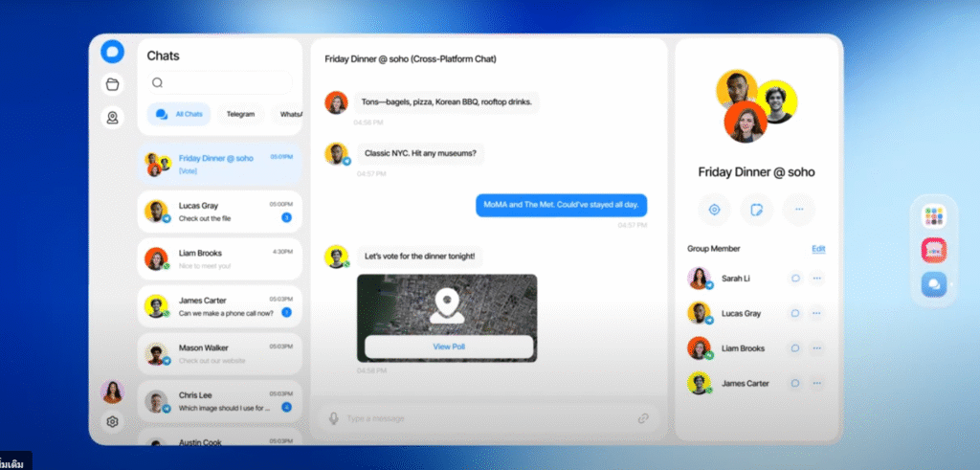980x470 pixels.
Task: Click the chat bubble icon in left sidebar
Action: (113, 52)
